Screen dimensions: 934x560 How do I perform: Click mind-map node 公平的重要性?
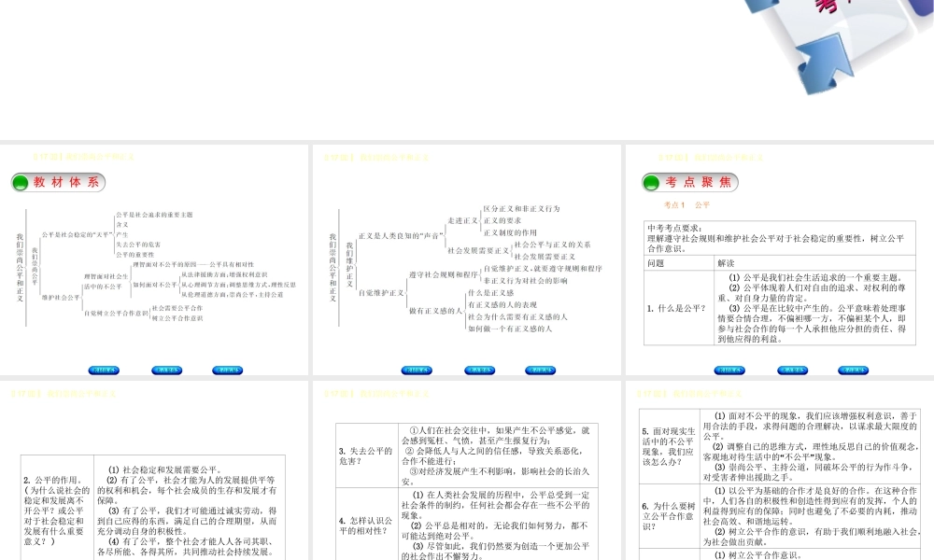(135, 255)
